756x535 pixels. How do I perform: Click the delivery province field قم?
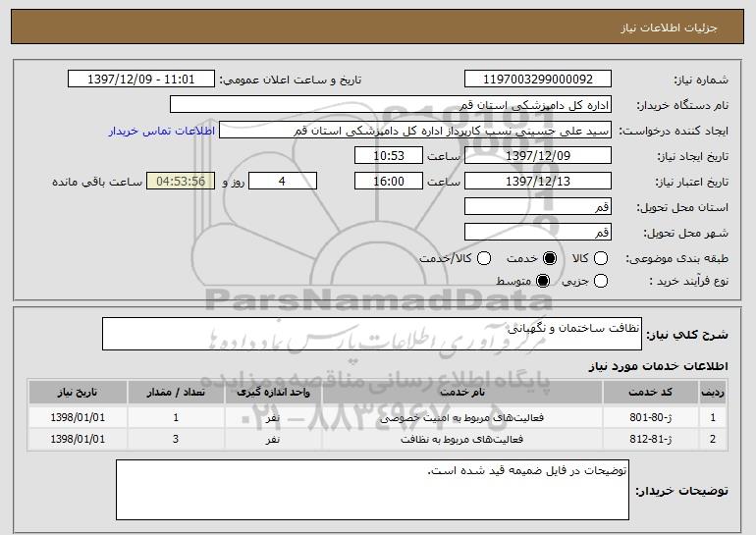click(538, 207)
